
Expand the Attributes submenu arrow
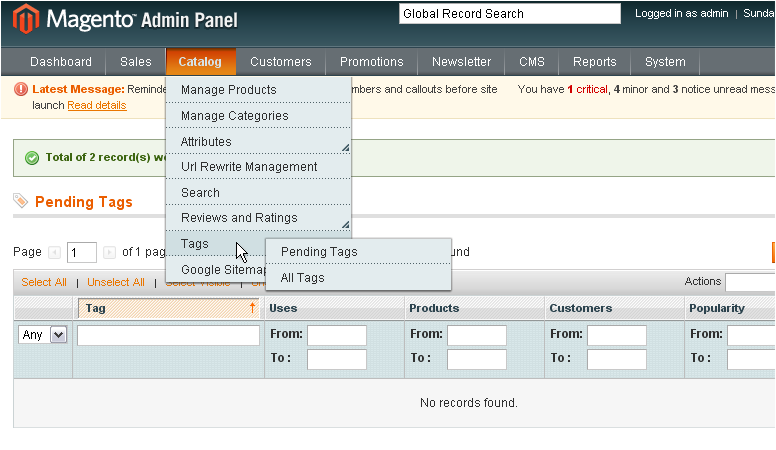(x=345, y=148)
